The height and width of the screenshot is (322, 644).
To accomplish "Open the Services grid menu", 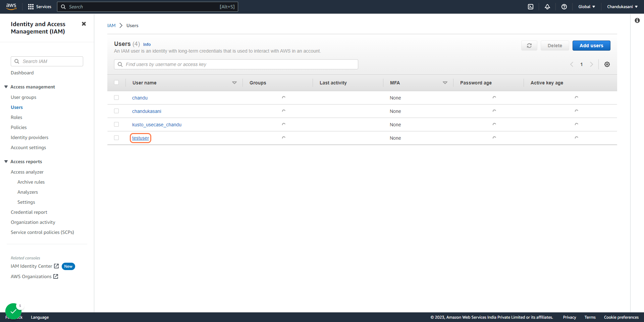I will tap(40, 7).
